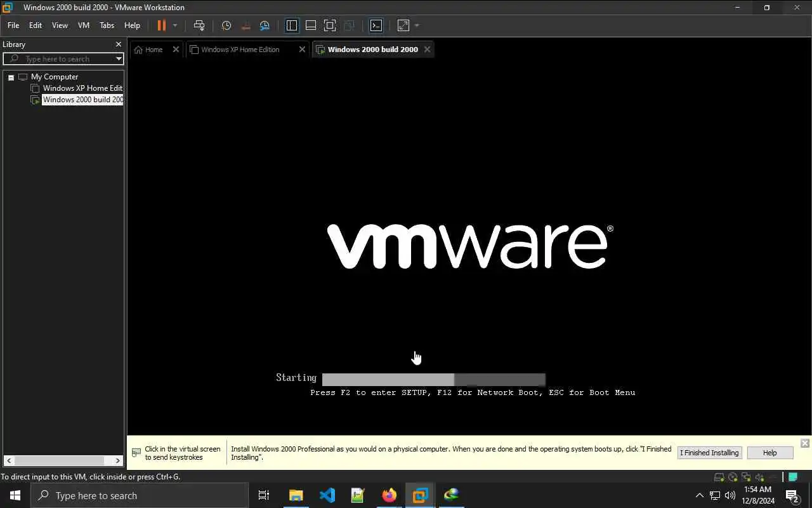Screen dimensions: 812x508
Task: Click the CD/DVD drive status bar icon
Action: pos(733,477)
